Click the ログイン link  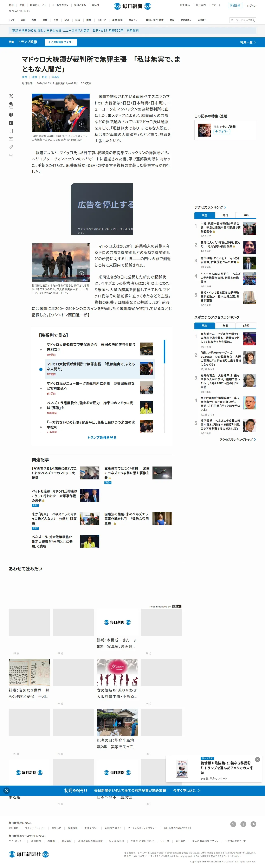point(252,6)
